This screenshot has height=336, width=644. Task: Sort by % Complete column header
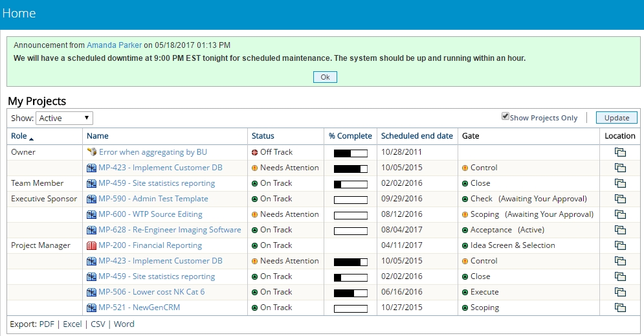350,136
